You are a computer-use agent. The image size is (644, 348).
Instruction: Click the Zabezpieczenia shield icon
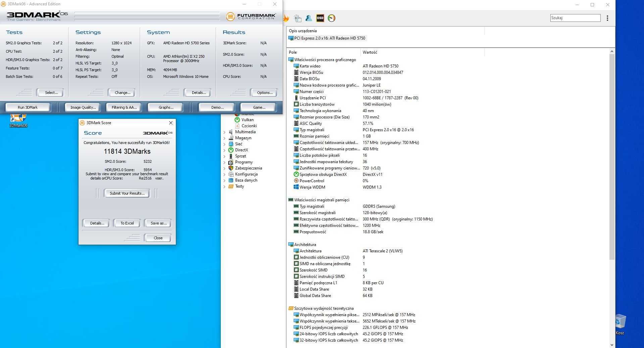click(x=231, y=168)
